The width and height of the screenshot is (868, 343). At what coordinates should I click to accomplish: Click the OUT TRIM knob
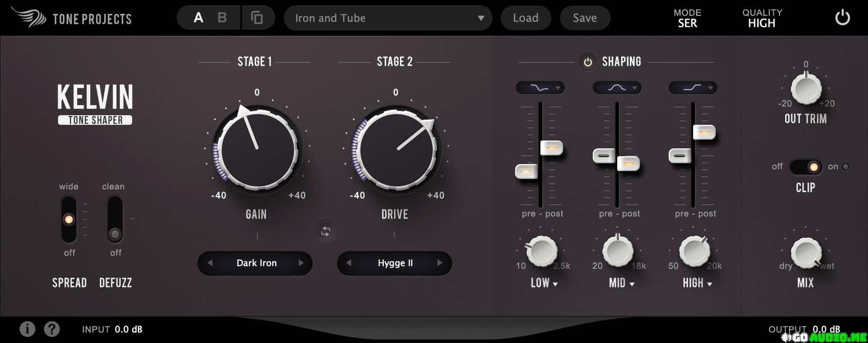pos(806,89)
